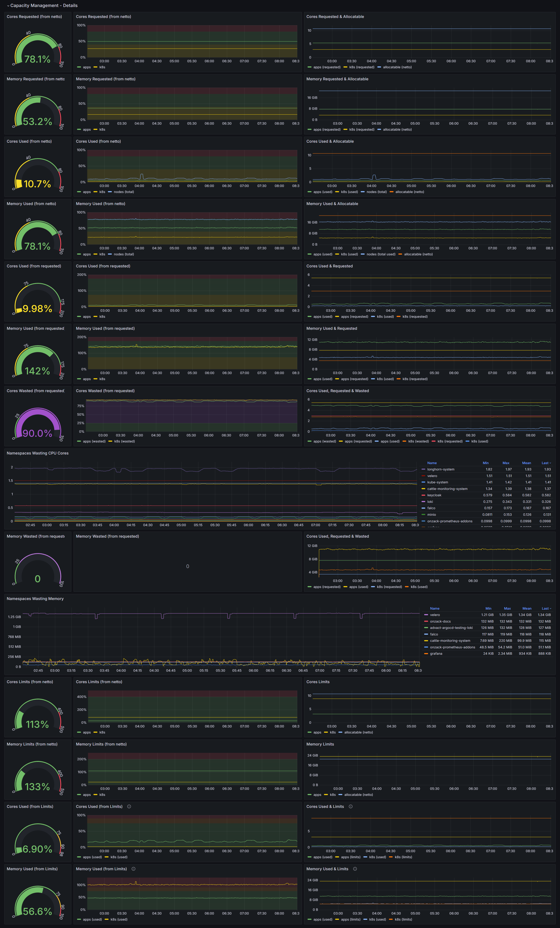Screen dimensions: 560x928
Task: Click info icon next to Memory Used & Limits
Action: (x=355, y=869)
